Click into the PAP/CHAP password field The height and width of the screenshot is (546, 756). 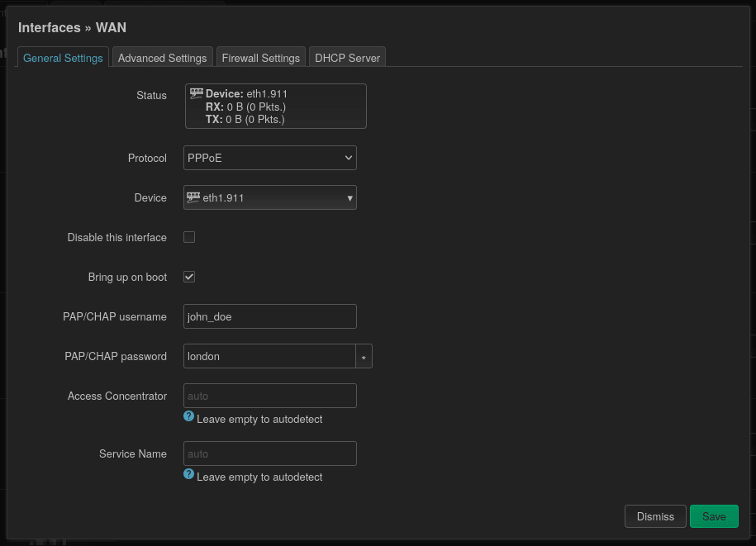click(269, 356)
